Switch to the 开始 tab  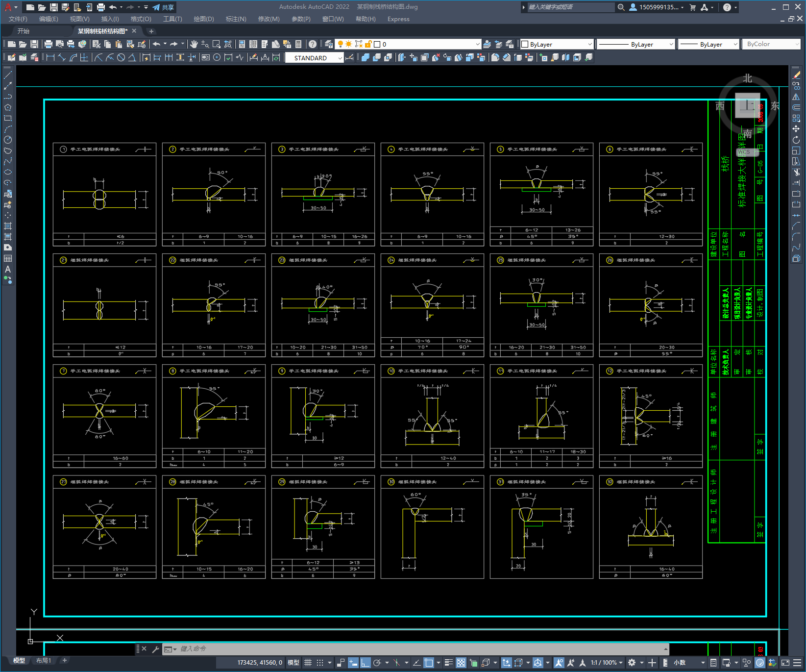tap(24, 31)
